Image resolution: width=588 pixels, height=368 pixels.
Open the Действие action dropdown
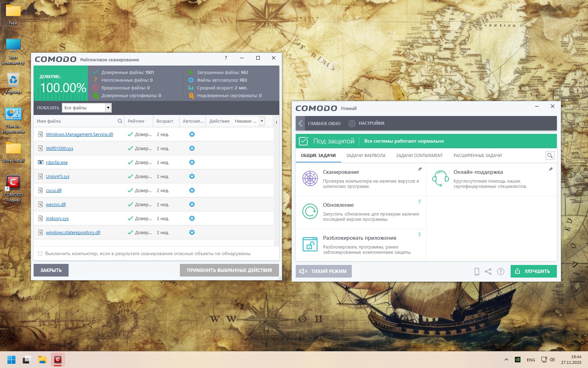coord(249,121)
